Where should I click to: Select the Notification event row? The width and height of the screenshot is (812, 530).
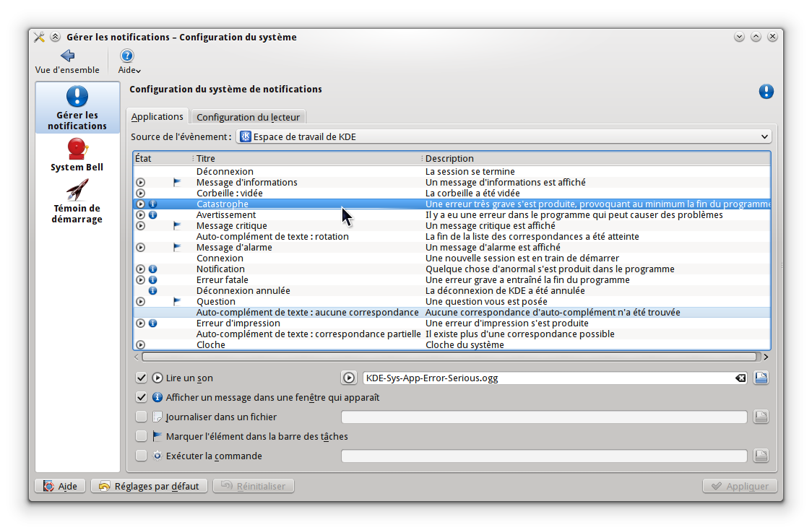452,269
